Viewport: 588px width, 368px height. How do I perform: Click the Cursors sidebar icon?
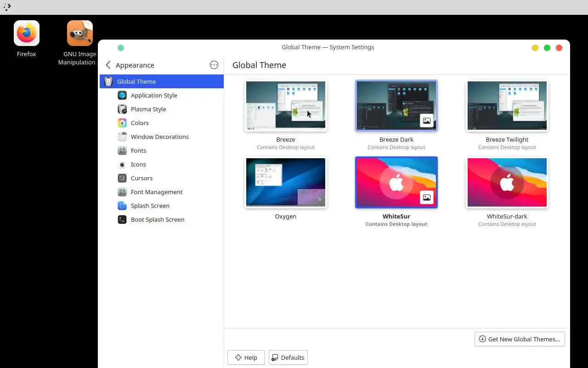tap(122, 178)
